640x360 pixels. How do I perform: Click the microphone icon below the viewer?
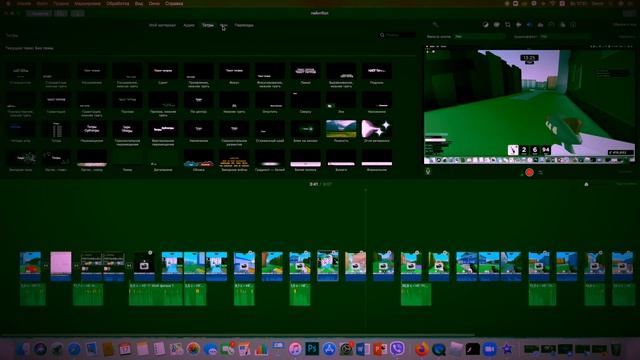pos(428,171)
